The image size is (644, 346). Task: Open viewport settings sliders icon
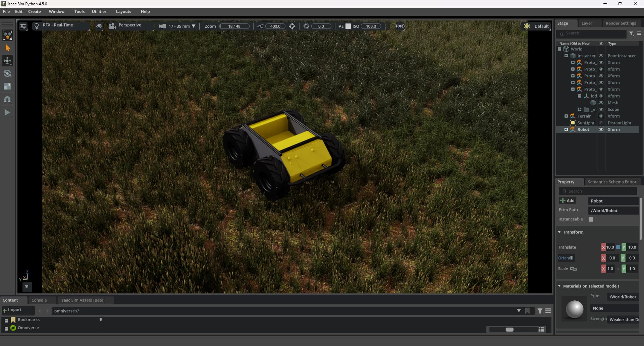tap(23, 26)
